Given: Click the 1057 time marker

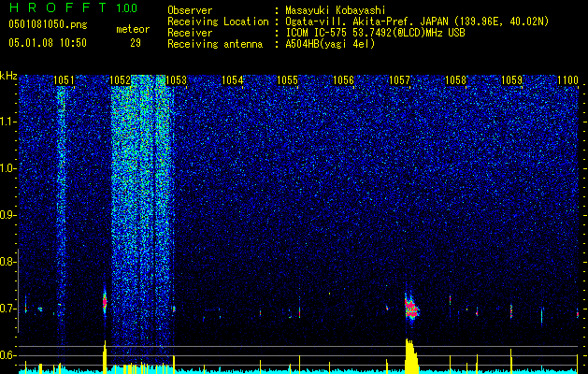Looking at the screenshot, I should [400, 79].
